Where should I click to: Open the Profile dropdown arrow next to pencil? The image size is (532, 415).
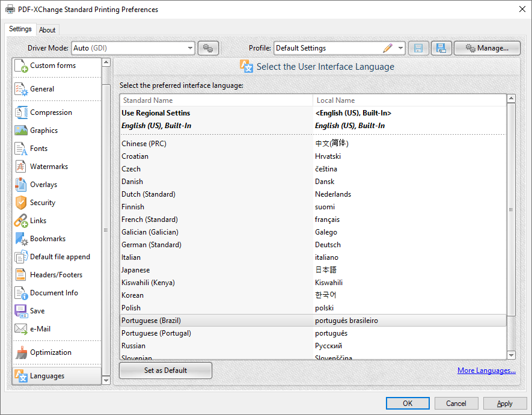pos(400,48)
